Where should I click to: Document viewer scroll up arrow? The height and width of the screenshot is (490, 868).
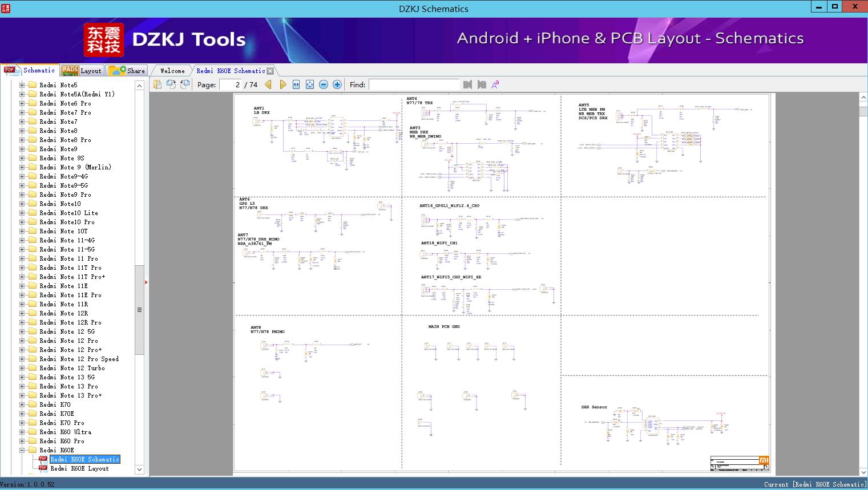[x=863, y=98]
